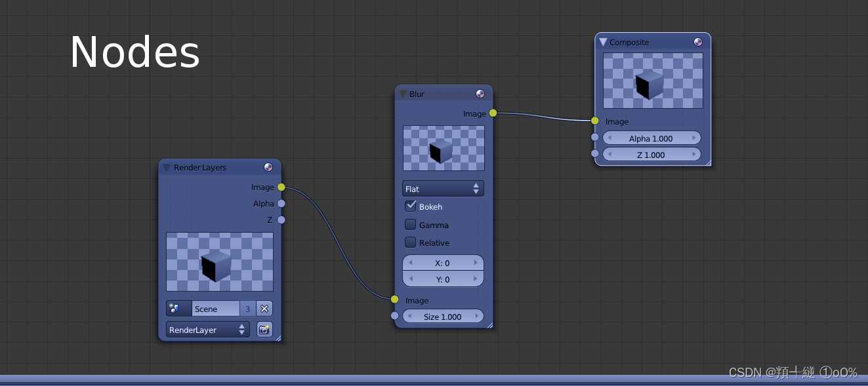The width and height of the screenshot is (868, 386).
Task: Click the Size 1.000 slider field
Action: [x=443, y=317]
